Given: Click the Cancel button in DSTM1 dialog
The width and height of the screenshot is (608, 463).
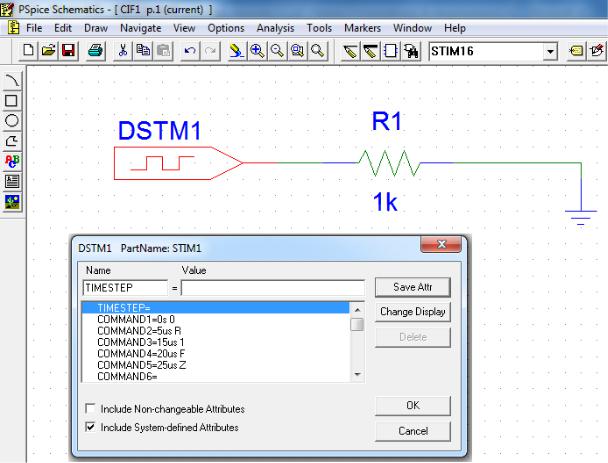Looking at the screenshot, I should pos(413,431).
